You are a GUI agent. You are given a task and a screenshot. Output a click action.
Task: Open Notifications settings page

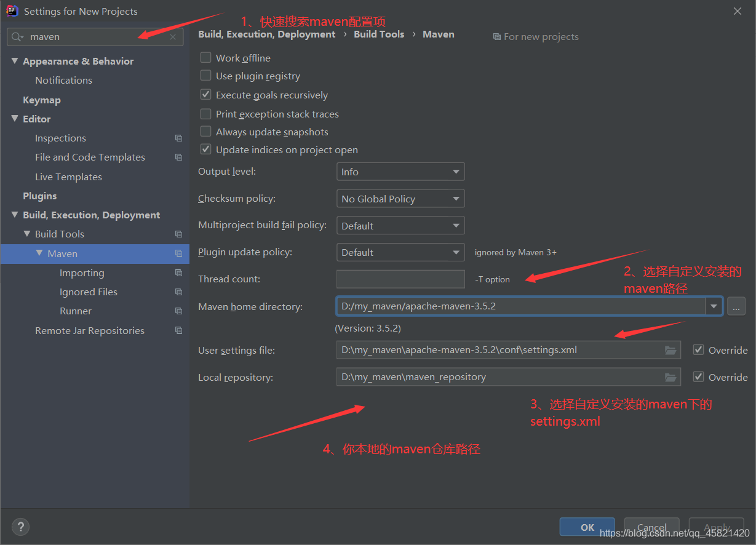tap(63, 81)
